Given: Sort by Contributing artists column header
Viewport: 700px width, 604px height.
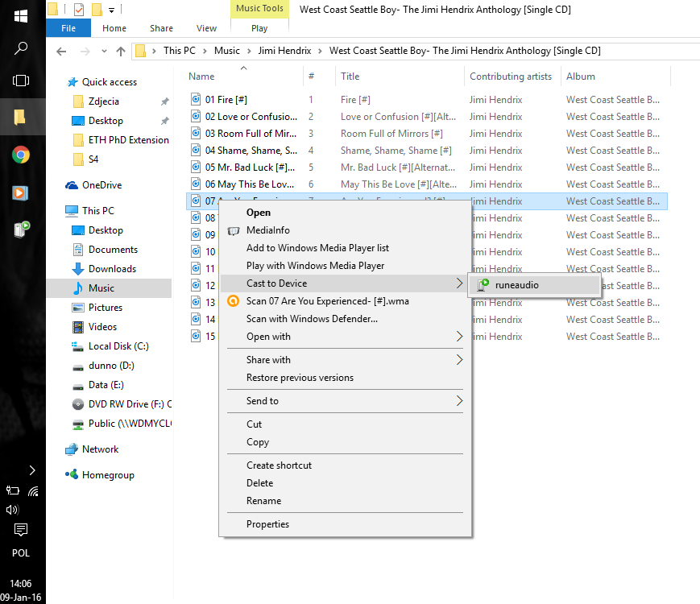Looking at the screenshot, I should point(510,77).
